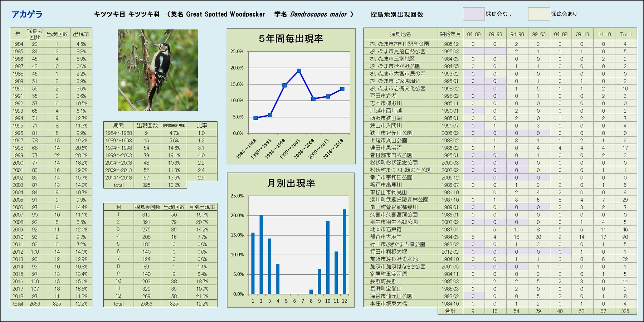Click the October bar in monthly chart
This screenshot has width=644, height=322.
pyautogui.click(x=328, y=257)
